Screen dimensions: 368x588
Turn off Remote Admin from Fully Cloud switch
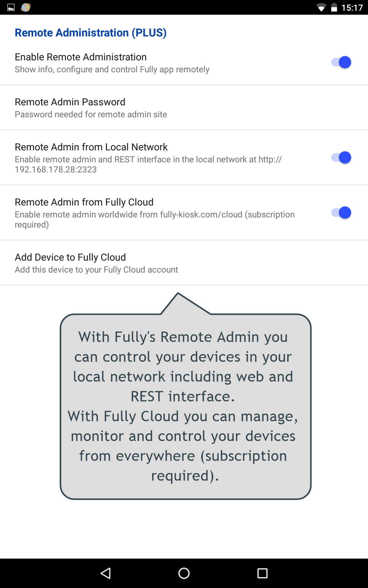341,213
